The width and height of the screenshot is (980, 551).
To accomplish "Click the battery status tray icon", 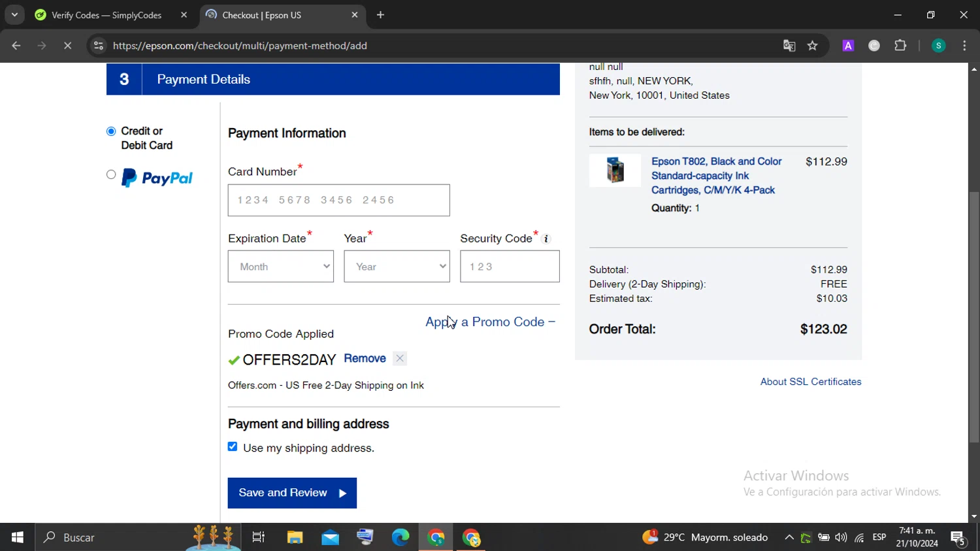I will pos(824,537).
